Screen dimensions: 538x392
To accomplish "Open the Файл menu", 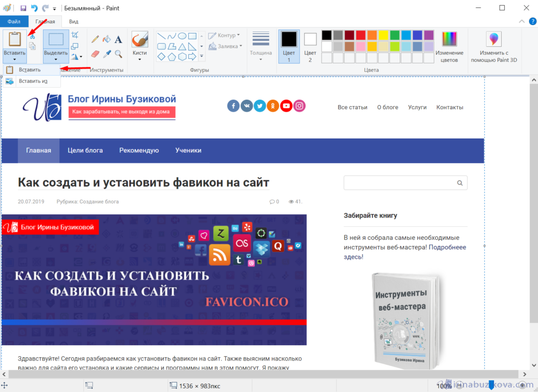I will tap(14, 22).
